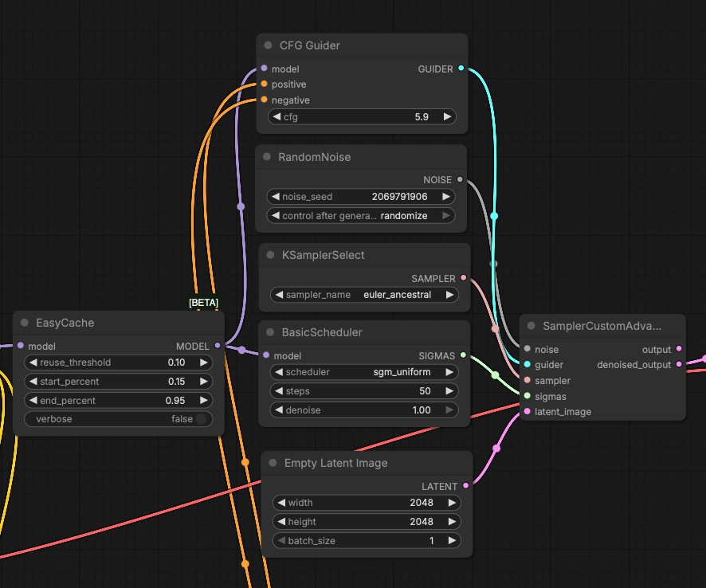Open the sampler_name euler_ancestral dropdown
Viewport: 706px width, 588px height.
(364, 295)
